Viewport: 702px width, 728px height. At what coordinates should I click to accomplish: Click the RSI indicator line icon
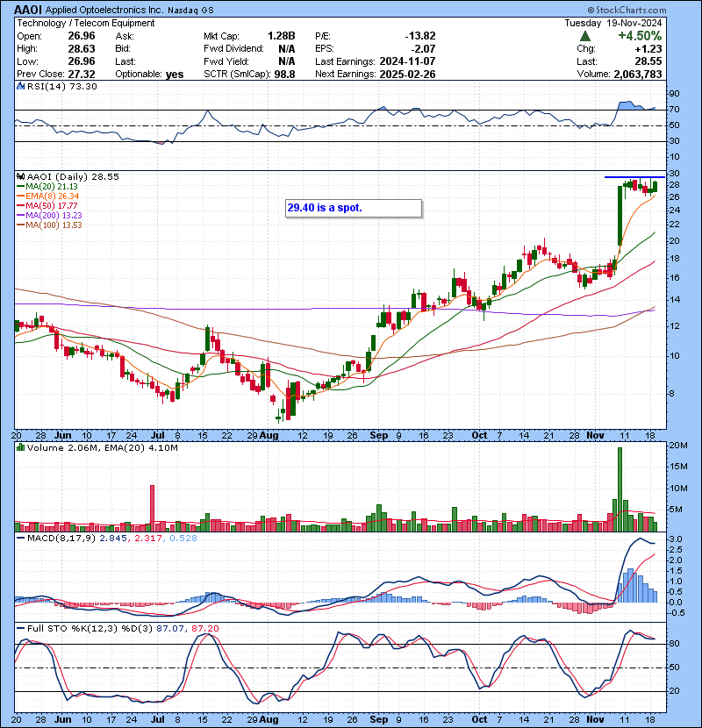pos(20,86)
